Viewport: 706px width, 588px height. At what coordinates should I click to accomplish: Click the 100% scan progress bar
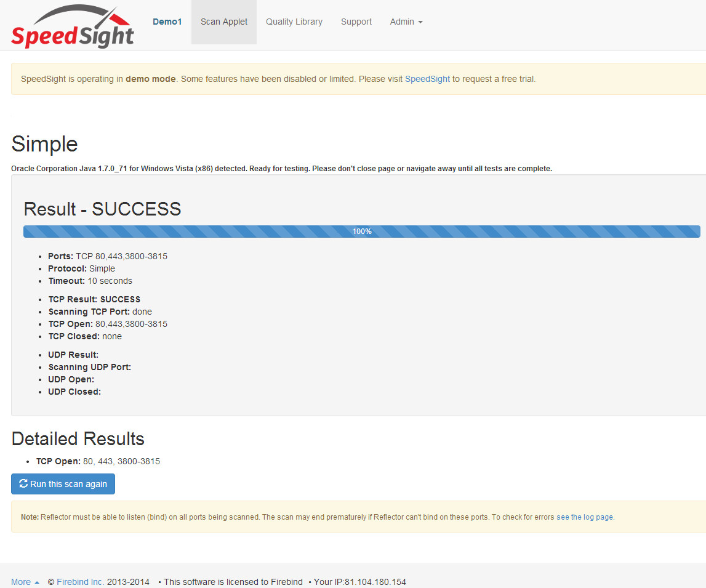tap(361, 232)
